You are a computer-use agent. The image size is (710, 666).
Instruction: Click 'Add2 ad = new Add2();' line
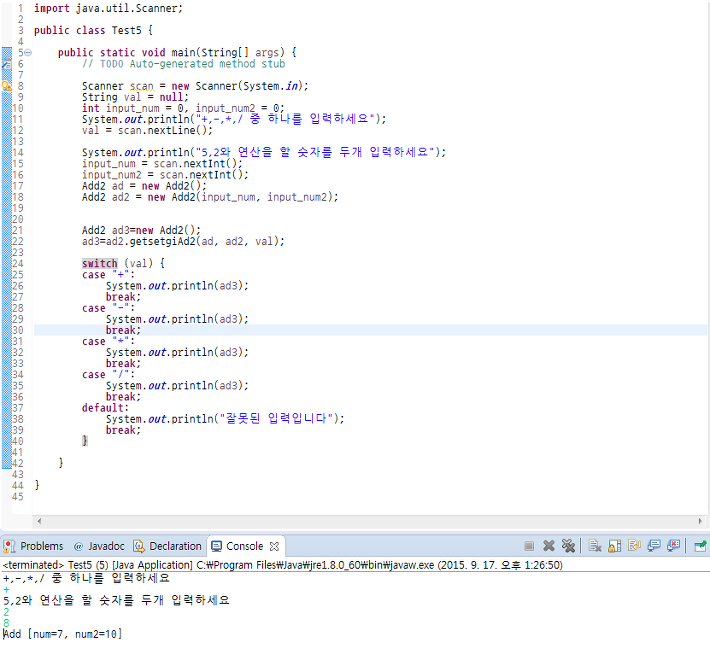pos(144,186)
